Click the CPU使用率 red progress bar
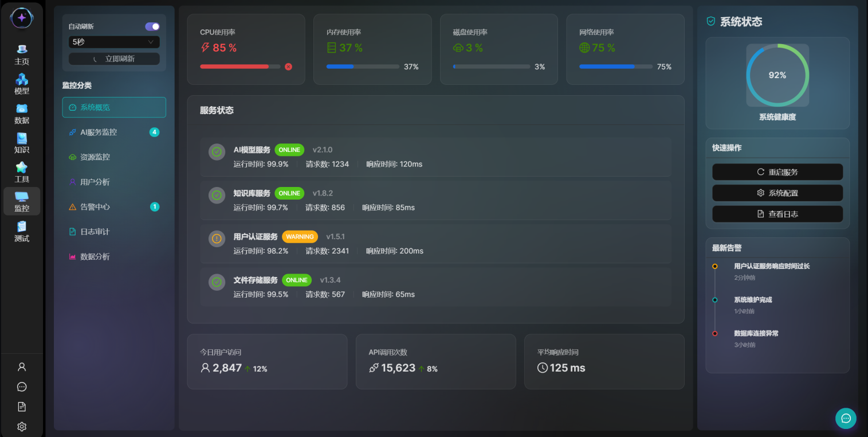The height and width of the screenshot is (437, 868). click(x=239, y=67)
